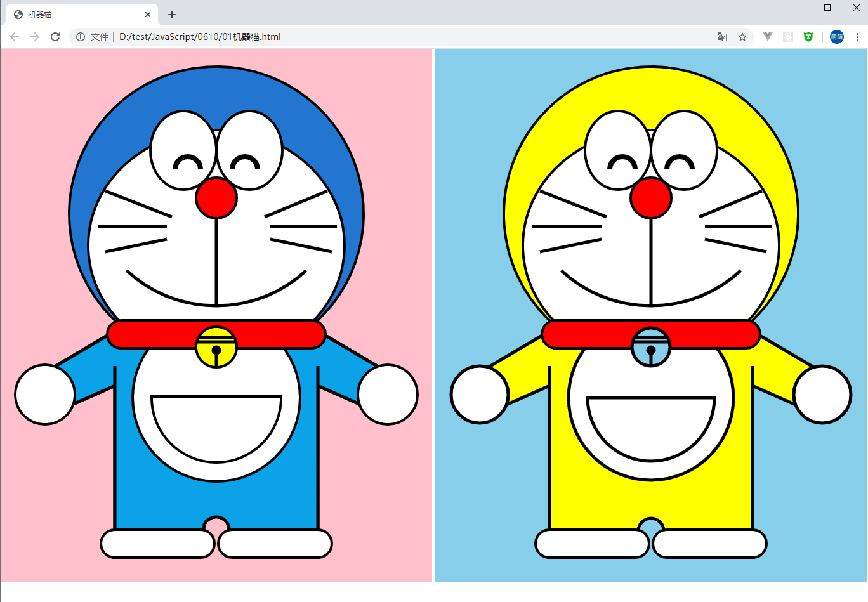Click the blue Doraemon's left hand
The height and width of the screenshot is (602, 868).
(x=45, y=395)
